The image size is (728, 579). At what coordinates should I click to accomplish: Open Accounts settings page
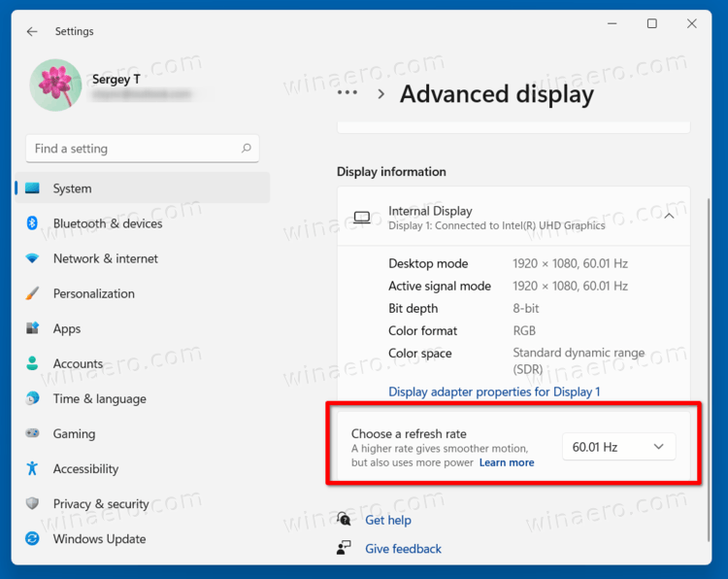pyautogui.click(x=78, y=364)
